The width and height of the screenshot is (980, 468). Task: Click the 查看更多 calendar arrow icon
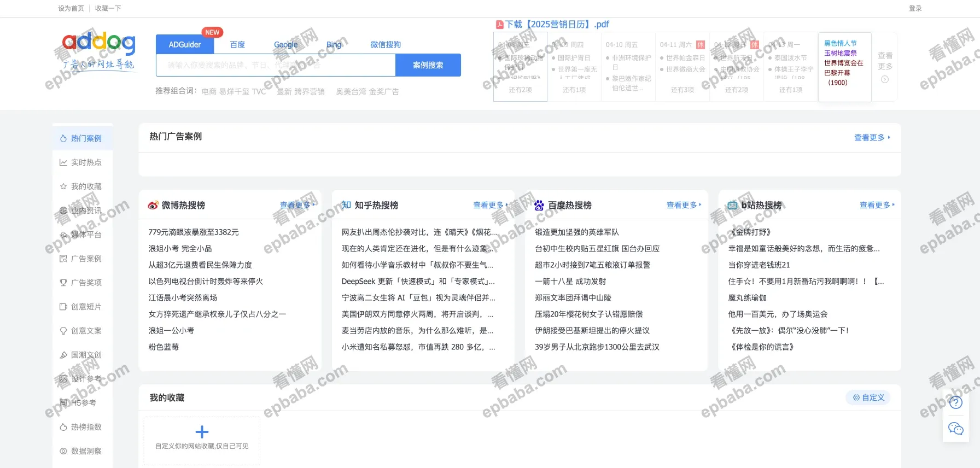(x=885, y=79)
